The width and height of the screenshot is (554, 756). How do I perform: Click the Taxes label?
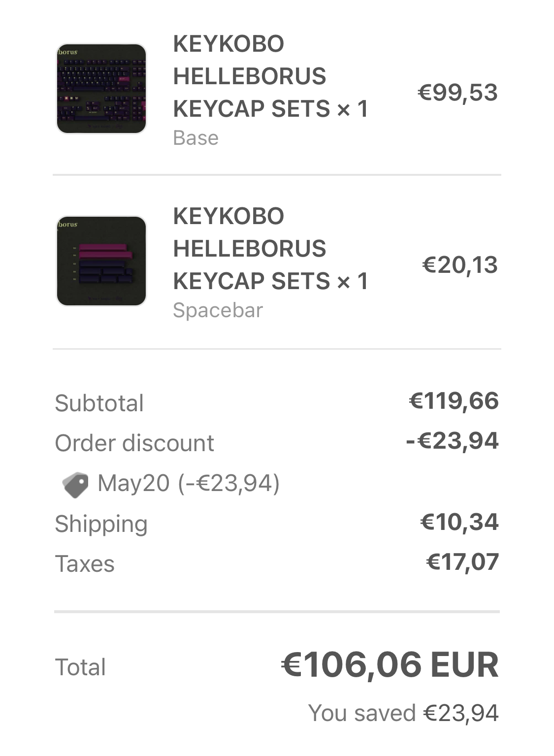click(85, 563)
